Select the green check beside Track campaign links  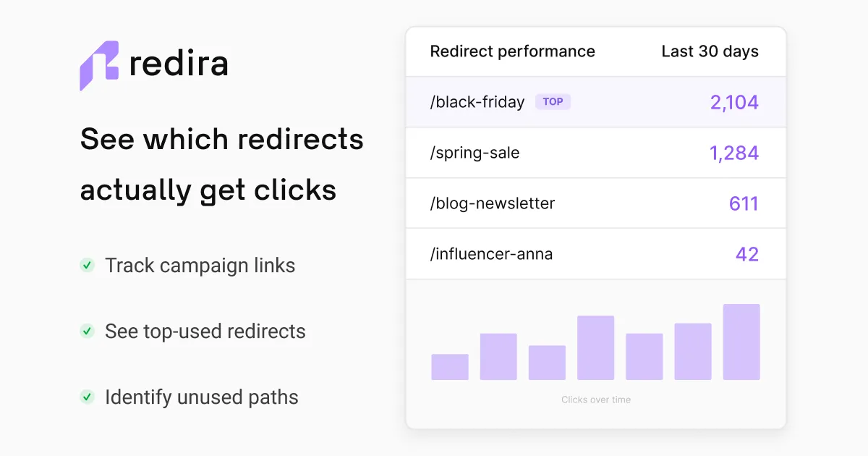(87, 266)
